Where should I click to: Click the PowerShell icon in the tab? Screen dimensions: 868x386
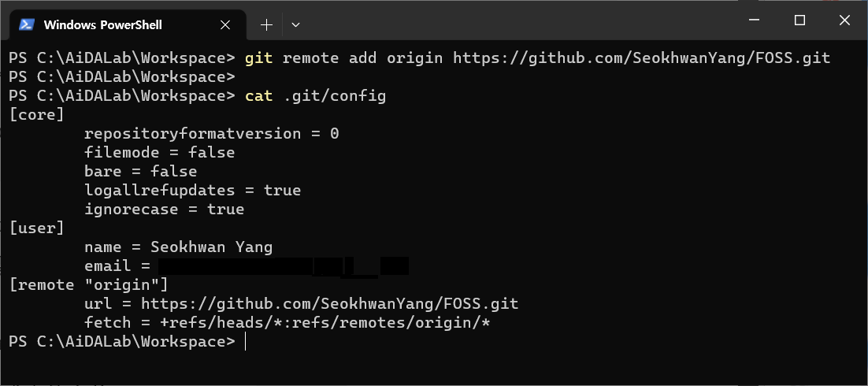click(x=27, y=25)
